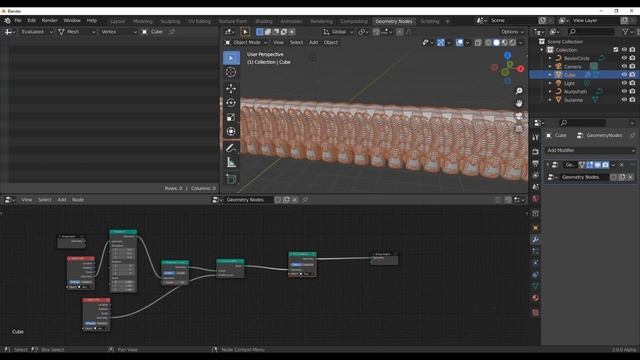Screen dimensions: 640x360
Task: Open the Modifiers wrench tab in Properties
Action: pyautogui.click(x=535, y=240)
